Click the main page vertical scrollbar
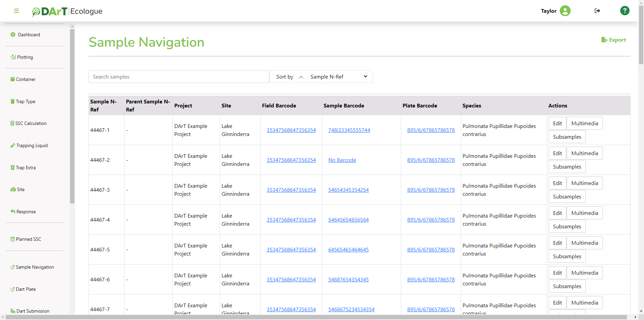The width and height of the screenshot is (644, 320). point(641,35)
